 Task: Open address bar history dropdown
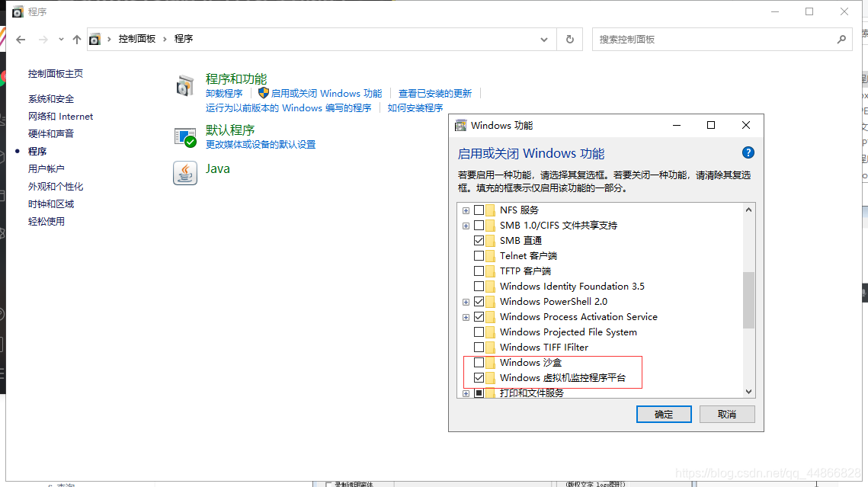pos(544,40)
